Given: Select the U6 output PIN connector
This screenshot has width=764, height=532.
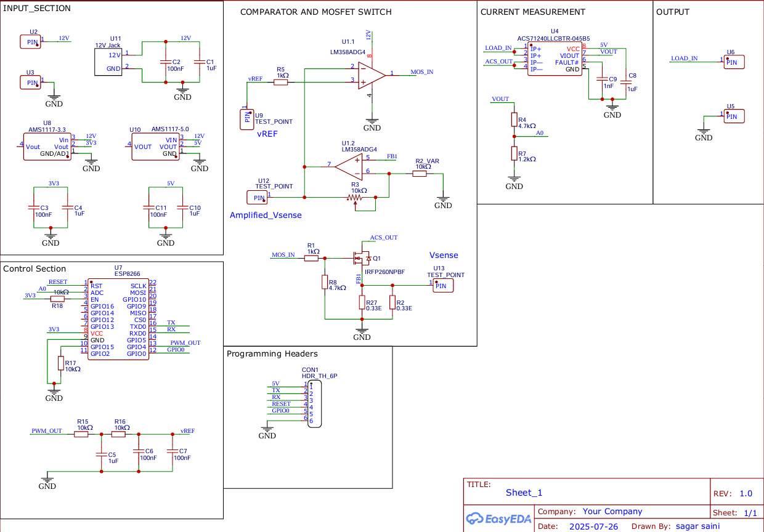Looking at the screenshot, I should point(734,62).
